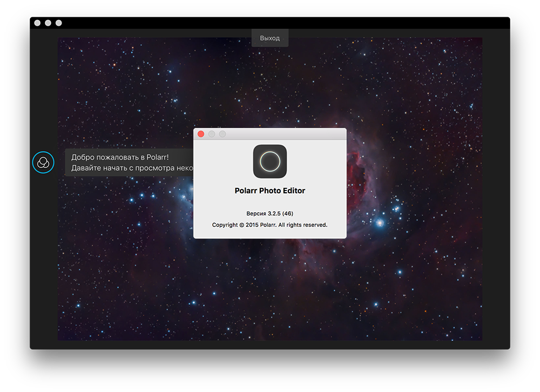Close the About Polarr dialog with red button
540x392 pixels.
pyautogui.click(x=201, y=134)
